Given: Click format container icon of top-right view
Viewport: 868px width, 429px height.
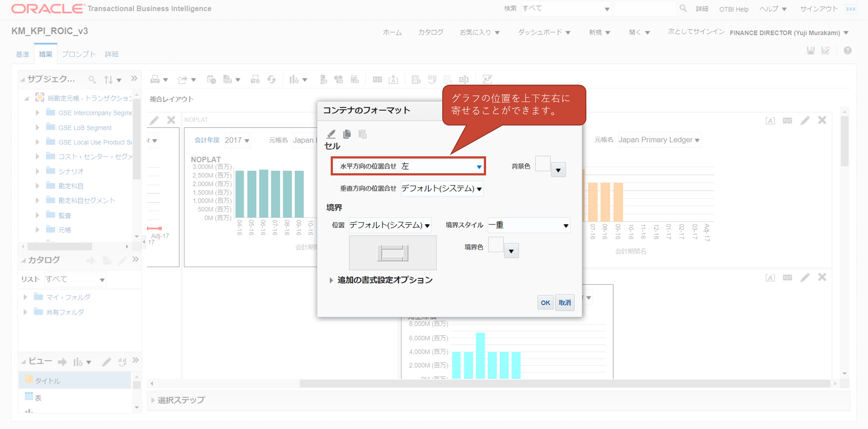Looking at the screenshot, I should tap(770, 121).
